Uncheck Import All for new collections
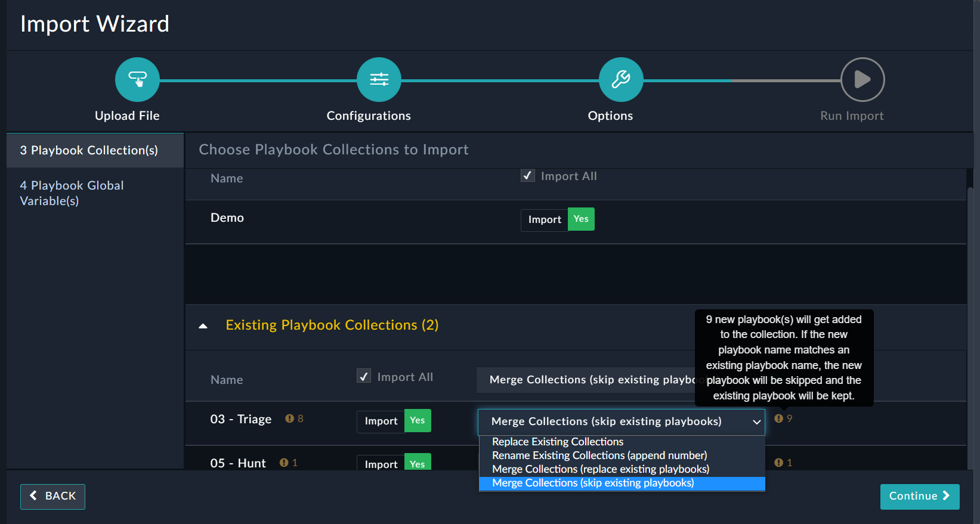980x524 pixels. click(x=528, y=176)
